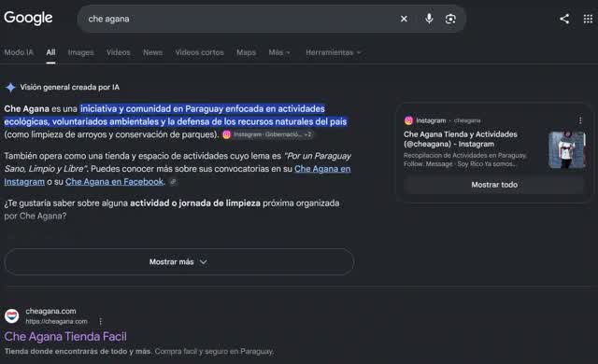Click the Instagram logo in the side card

coord(408,120)
